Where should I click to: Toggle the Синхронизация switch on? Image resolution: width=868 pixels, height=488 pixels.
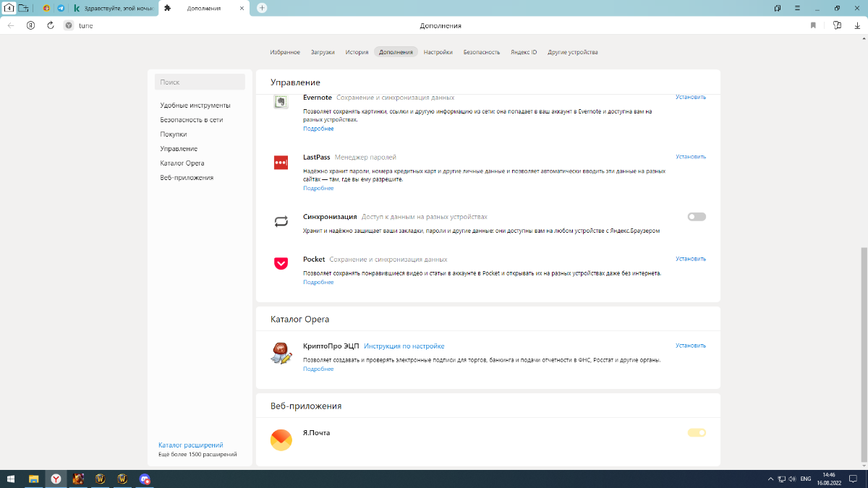(697, 217)
